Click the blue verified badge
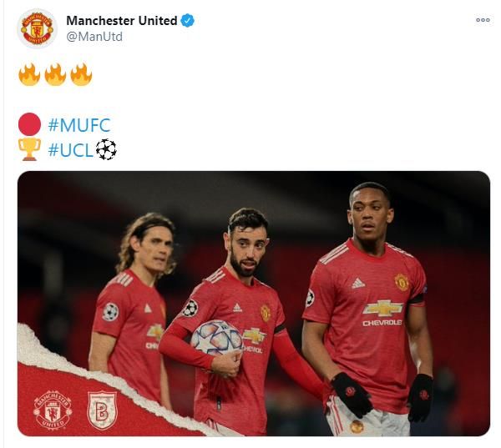This screenshot has width=501, height=448. (x=188, y=20)
